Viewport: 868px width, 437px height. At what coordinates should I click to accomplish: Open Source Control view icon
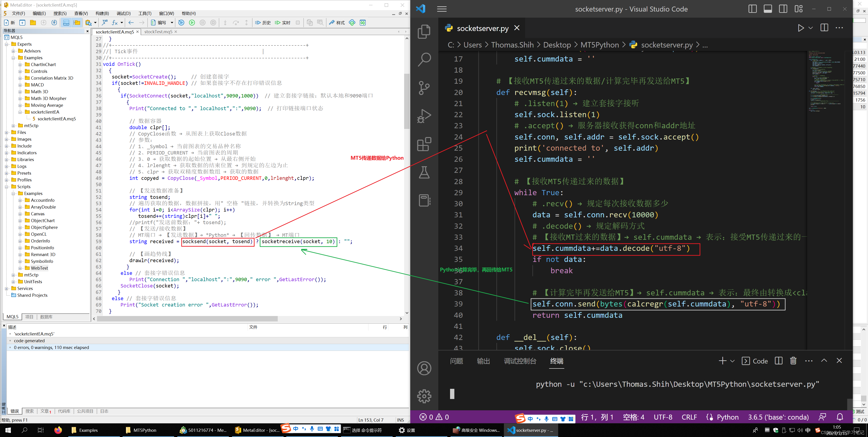(x=424, y=88)
